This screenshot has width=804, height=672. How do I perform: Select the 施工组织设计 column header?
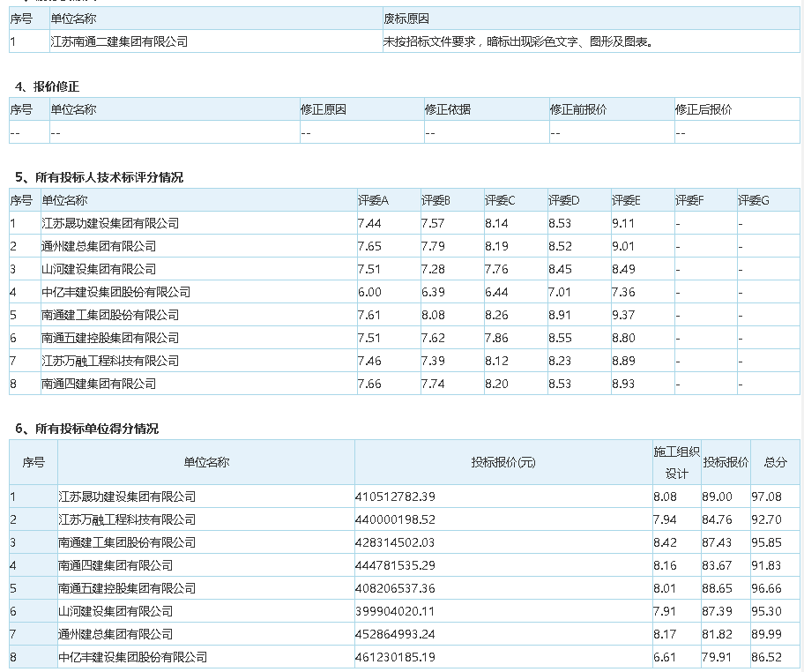point(676,463)
